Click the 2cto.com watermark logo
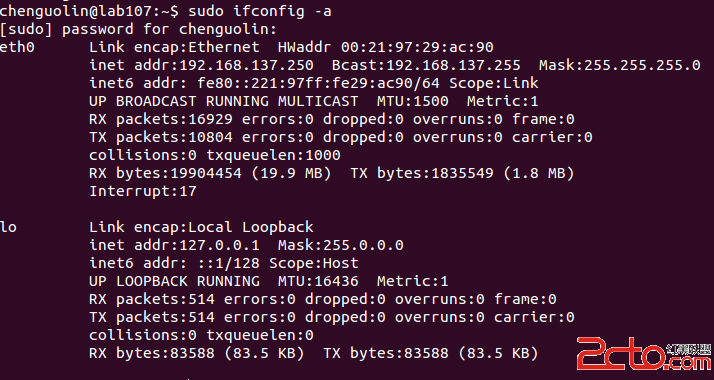714x380 pixels. pos(643,354)
